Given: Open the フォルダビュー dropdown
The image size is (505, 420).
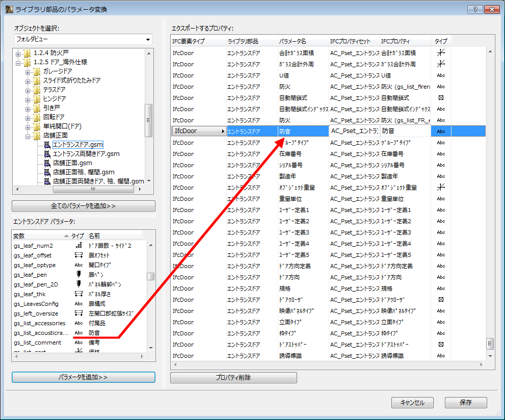Looking at the screenshot, I should (148, 39).
